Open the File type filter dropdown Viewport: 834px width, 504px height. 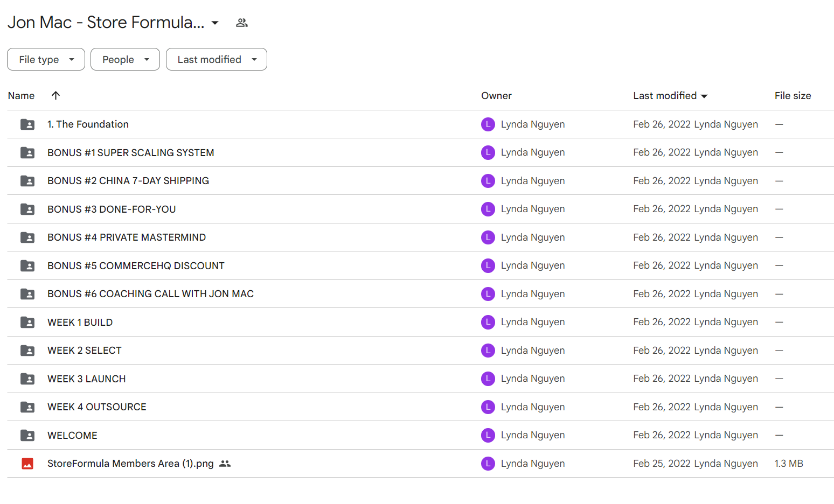point(46,59)
